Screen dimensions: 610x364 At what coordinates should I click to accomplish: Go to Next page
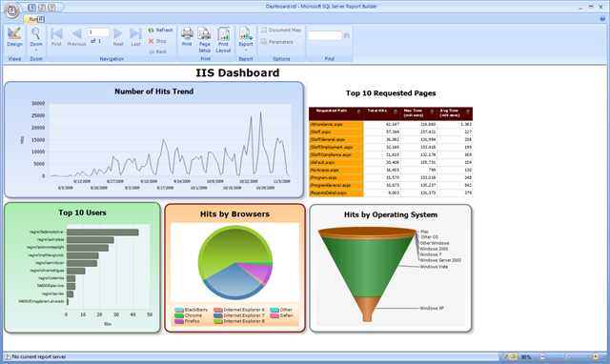coord(118,37)
